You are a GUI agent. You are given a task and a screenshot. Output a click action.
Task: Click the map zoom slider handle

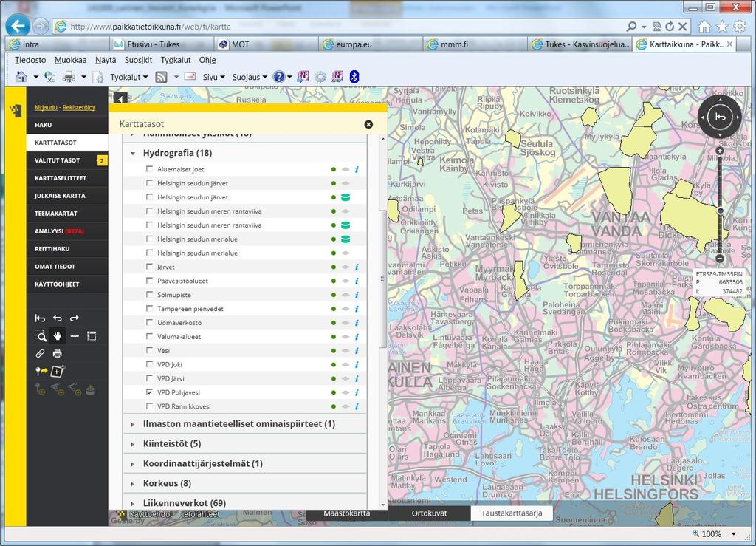click(x=721, y=211)
